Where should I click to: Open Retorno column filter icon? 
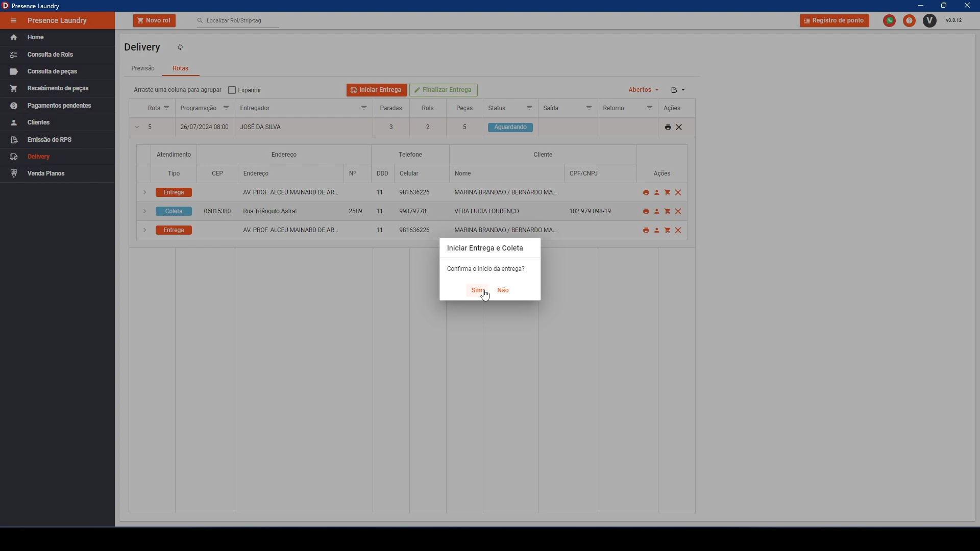point(650,108)
